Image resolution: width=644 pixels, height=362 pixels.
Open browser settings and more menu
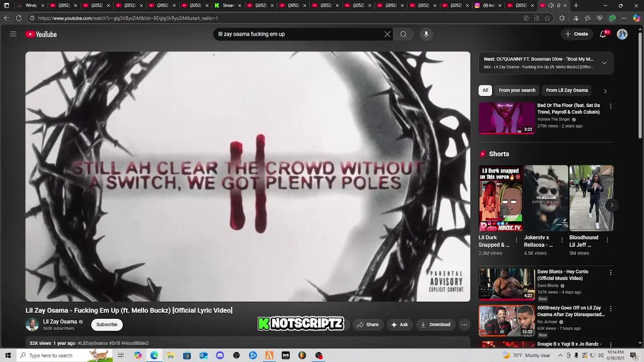(624, 18)
